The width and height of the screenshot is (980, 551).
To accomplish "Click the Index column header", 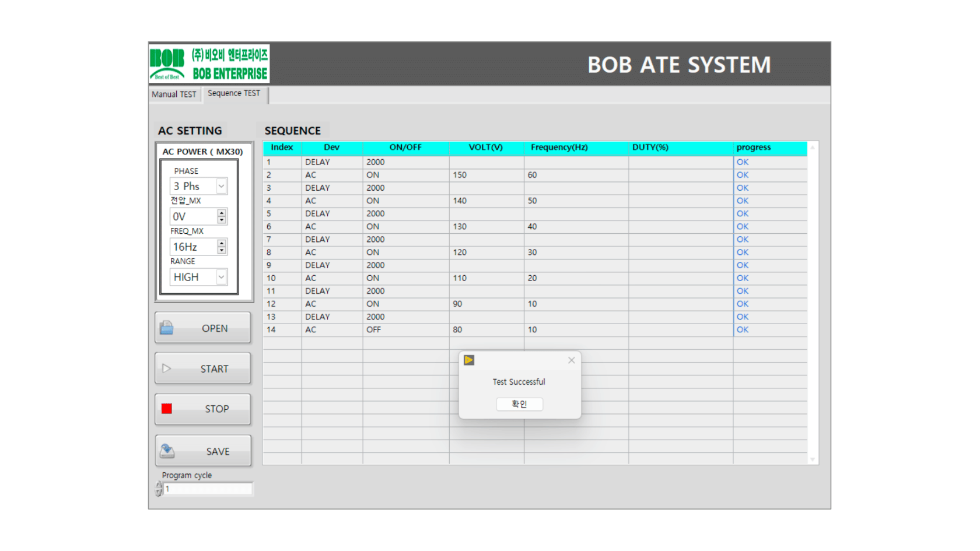I will (282, 148).
